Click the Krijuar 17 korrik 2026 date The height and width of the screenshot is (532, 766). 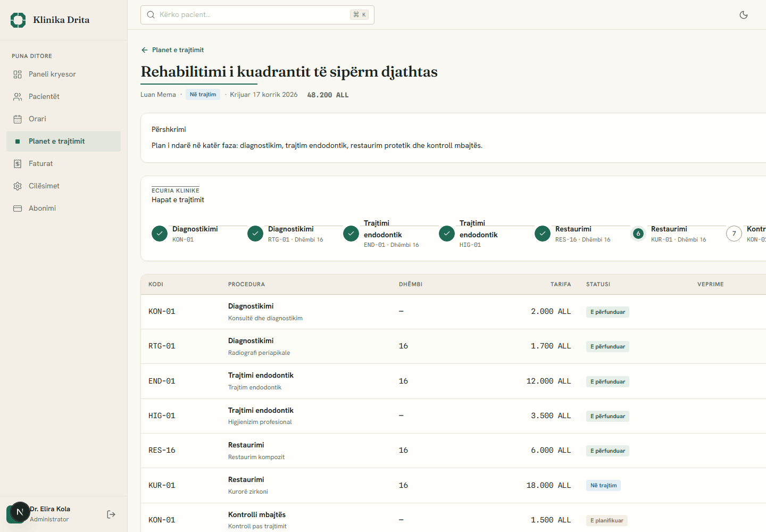(x=264, y=95)
